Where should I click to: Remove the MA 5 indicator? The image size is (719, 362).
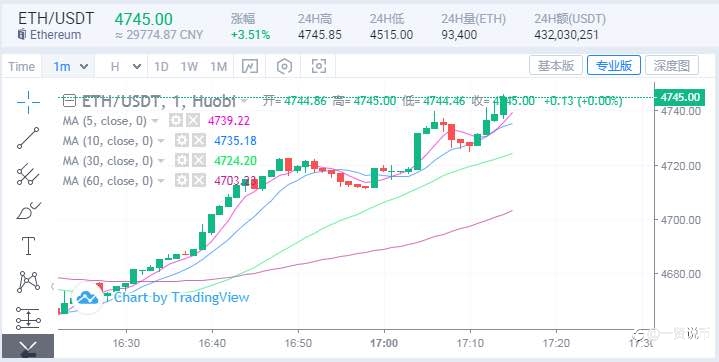tap(193, 121)
